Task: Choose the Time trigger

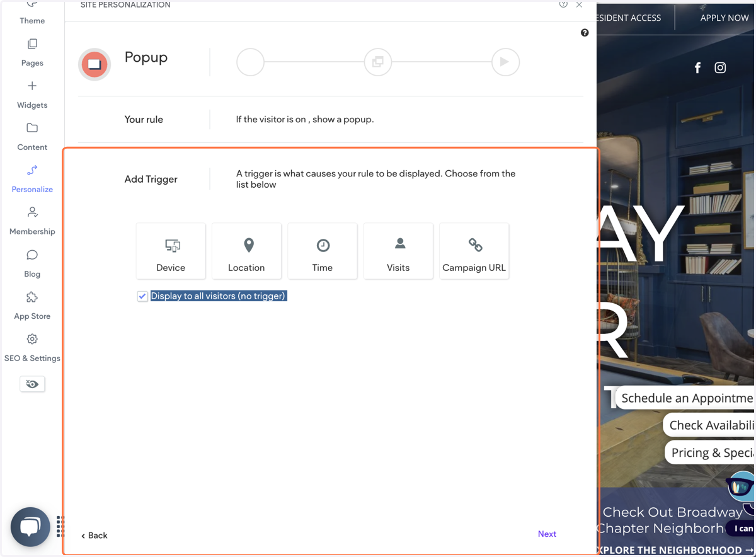Action: pyautogui.click(x=323, y=251)
